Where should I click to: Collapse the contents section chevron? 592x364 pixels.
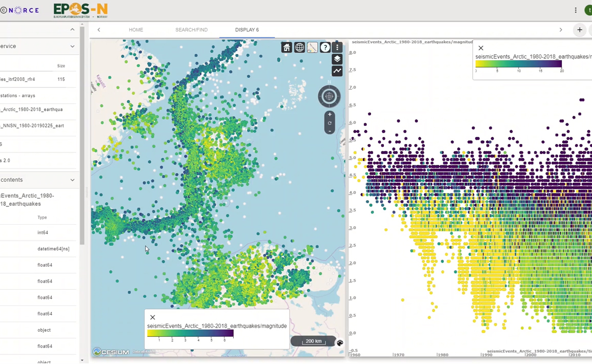click(x=72, y=180)
